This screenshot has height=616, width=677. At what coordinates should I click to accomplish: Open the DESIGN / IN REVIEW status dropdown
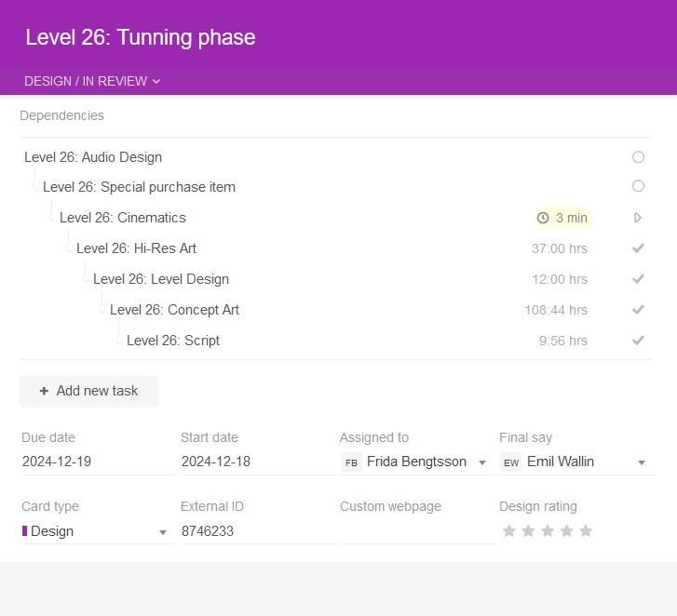click(x=92, y=81)
